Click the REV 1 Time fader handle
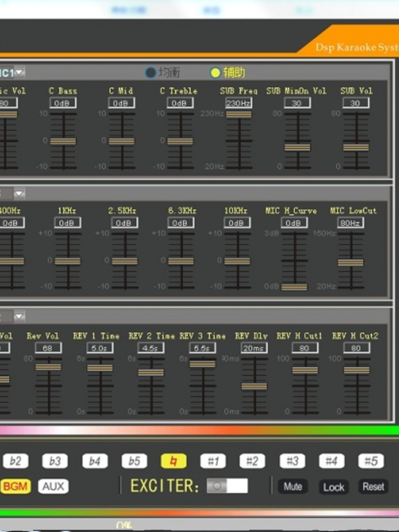 point(100,368)
